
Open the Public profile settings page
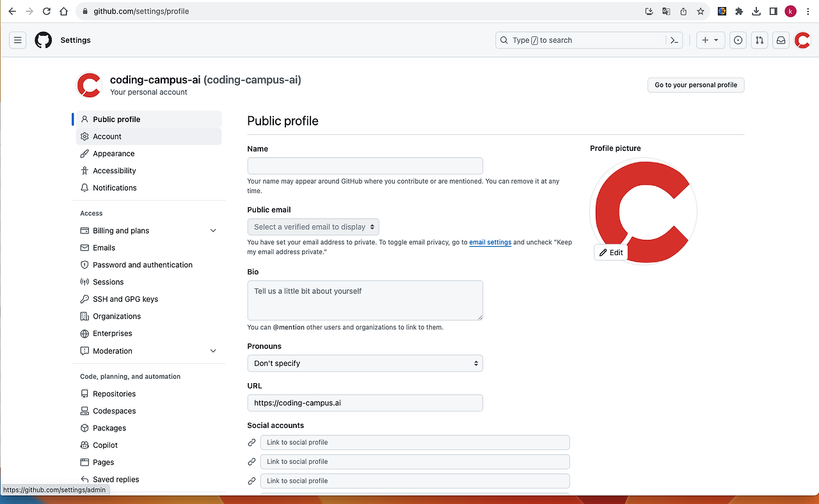150,120
